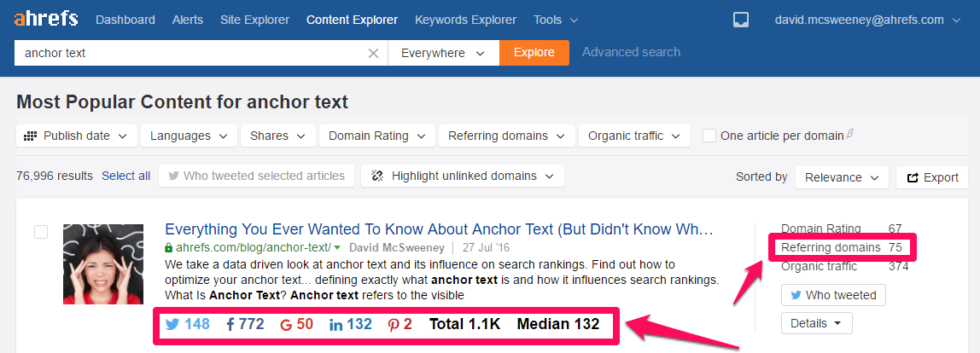Open Keywords Explorer

pyautogui.click(x=465, y=20)
